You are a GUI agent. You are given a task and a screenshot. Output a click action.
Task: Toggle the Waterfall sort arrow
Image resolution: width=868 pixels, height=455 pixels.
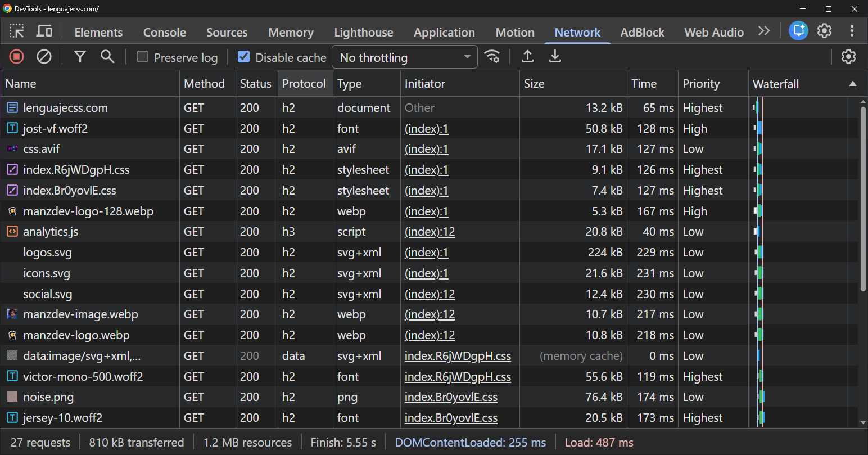click(x=853, y=83)
